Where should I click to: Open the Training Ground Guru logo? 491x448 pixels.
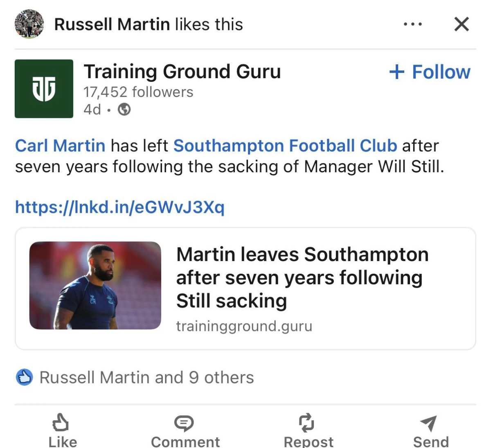coord(44,89)
